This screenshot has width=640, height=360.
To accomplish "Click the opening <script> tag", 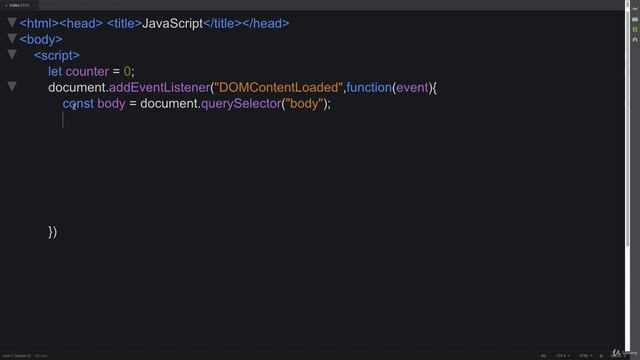I will 57,56.
